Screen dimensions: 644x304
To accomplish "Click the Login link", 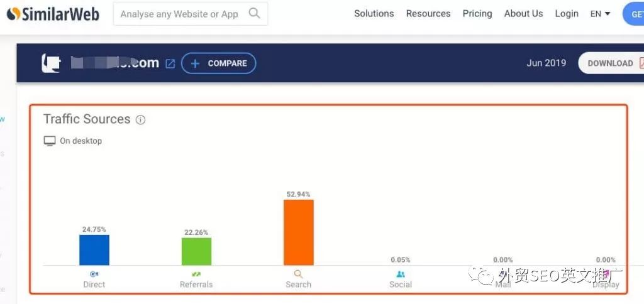I will pos(567,14).
